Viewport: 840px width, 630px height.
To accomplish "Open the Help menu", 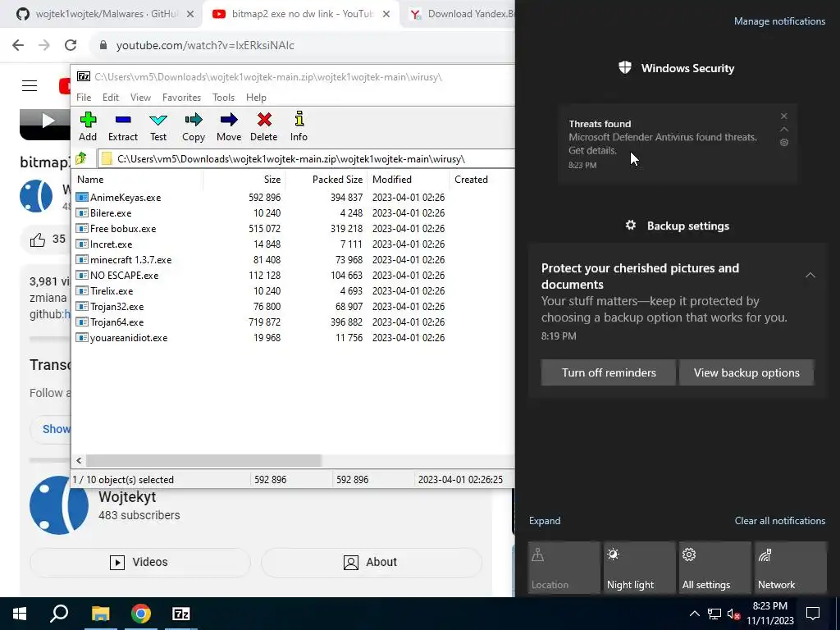I will [x=256, y=98].
